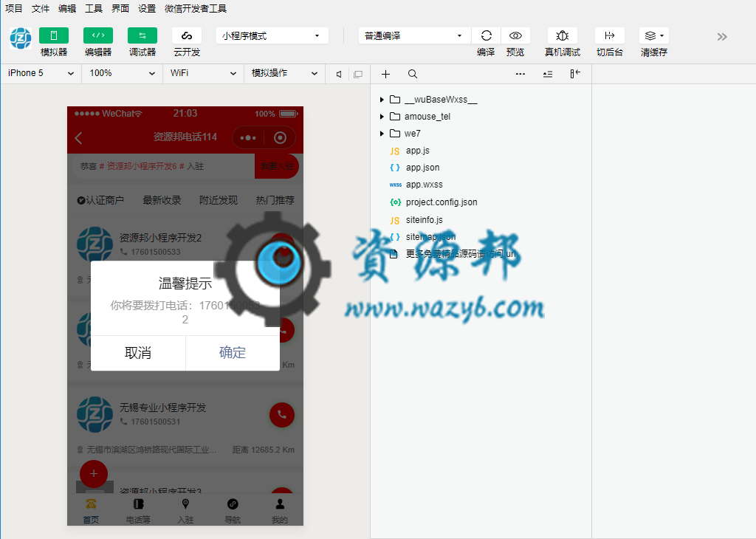Open the mini program ••• menu capsule
756x539 pixels.
[x=248, y=138]
